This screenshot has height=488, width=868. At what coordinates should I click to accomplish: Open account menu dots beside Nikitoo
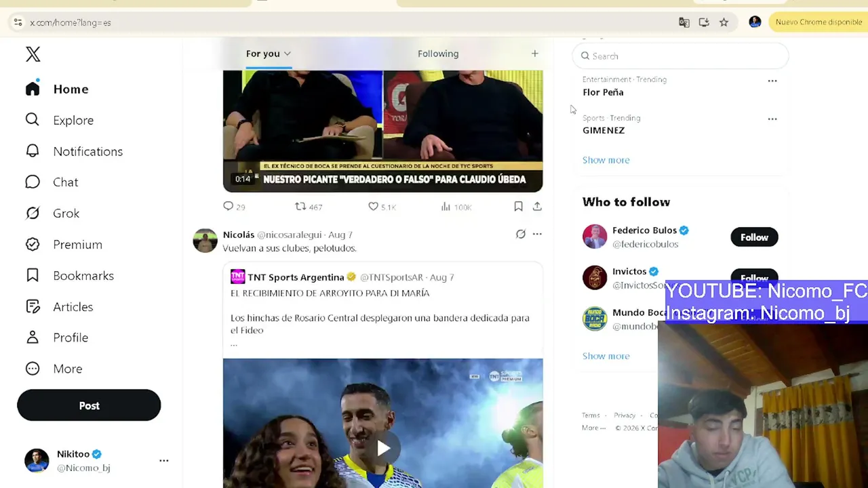(163, 460)
